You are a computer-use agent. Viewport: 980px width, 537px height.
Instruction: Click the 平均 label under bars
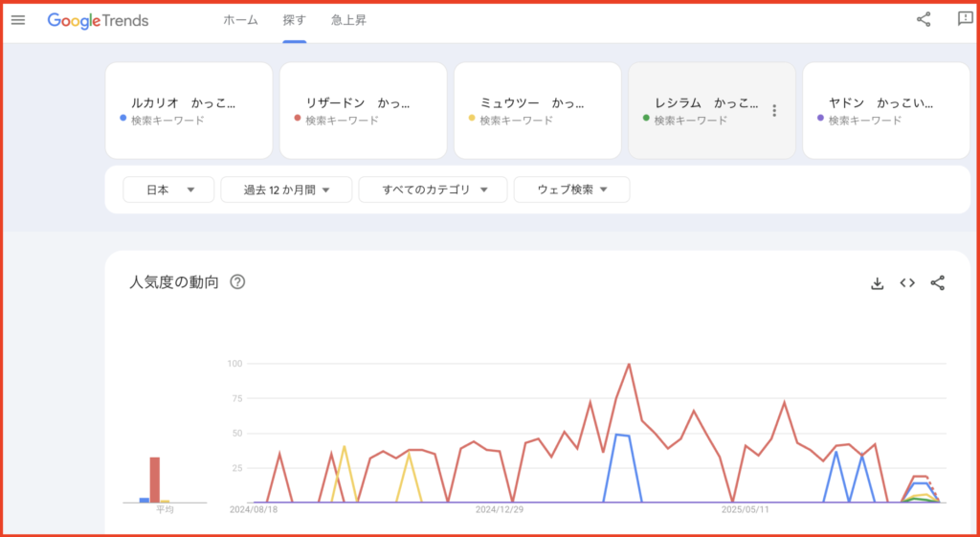tap(165, 510)
